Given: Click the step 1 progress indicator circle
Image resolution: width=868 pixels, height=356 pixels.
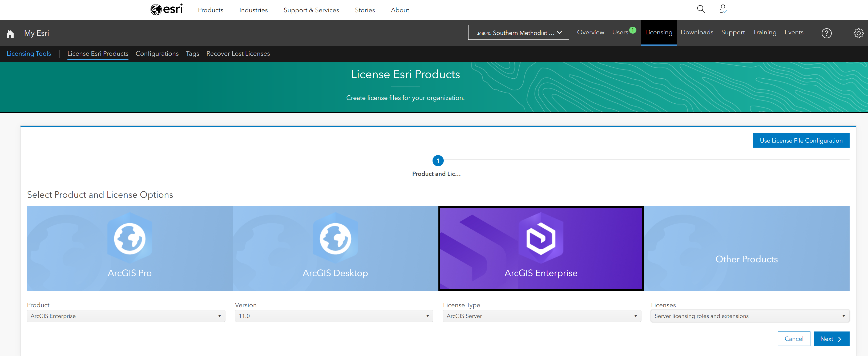Looking at the screenshot, I should (x=438, y=161).
